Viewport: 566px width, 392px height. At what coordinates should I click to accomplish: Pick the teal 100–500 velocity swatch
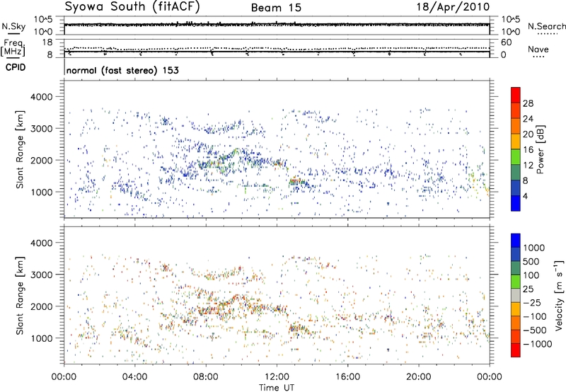tap(516, 268)
